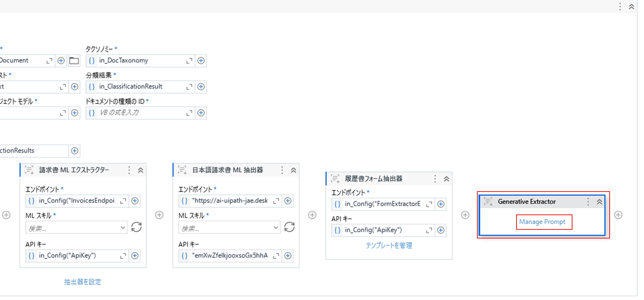The height and width of the screenshot is (300, 644).
Task: Collapse the Generative Extractor card
Action: (599, 202)
